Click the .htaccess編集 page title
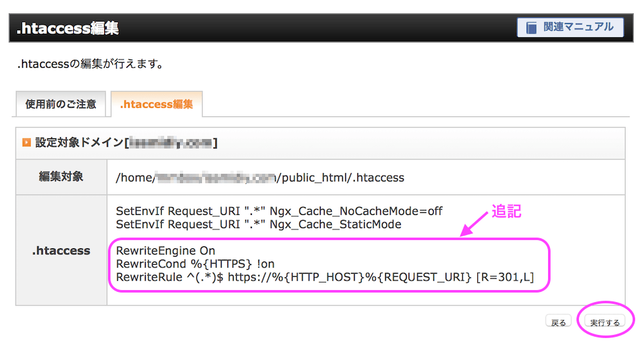This screenshot has height=345, width=644. [68, 28]
